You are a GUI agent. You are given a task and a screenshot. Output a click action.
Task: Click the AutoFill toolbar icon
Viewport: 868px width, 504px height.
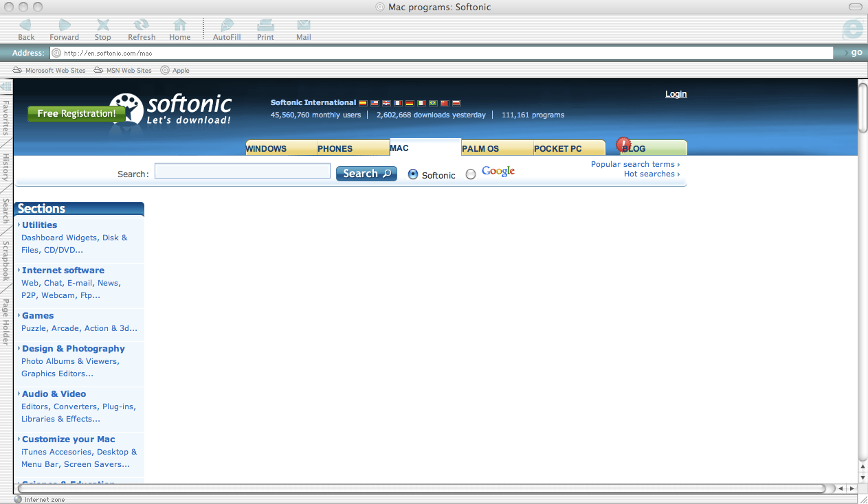point(227,30)
